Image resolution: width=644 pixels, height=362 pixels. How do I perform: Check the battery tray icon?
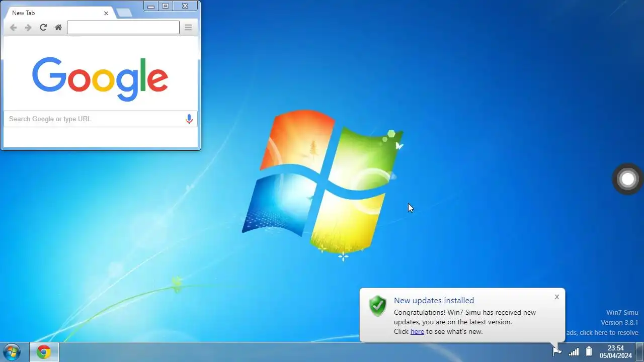tap(589, 351)
